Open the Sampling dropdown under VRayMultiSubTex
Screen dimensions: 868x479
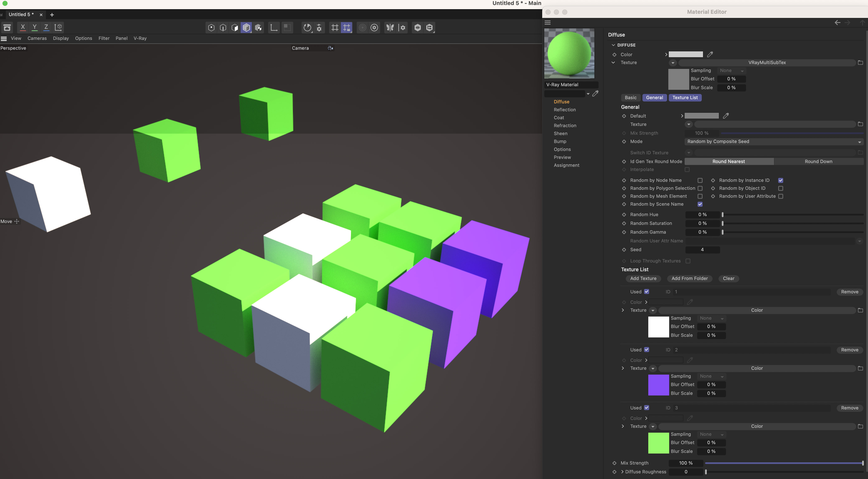732,71
